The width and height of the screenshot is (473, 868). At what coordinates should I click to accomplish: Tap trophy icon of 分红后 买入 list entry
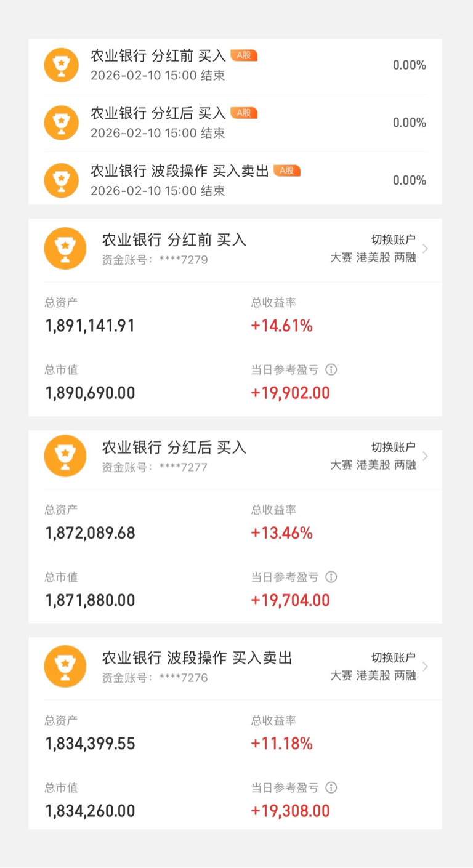61,123
